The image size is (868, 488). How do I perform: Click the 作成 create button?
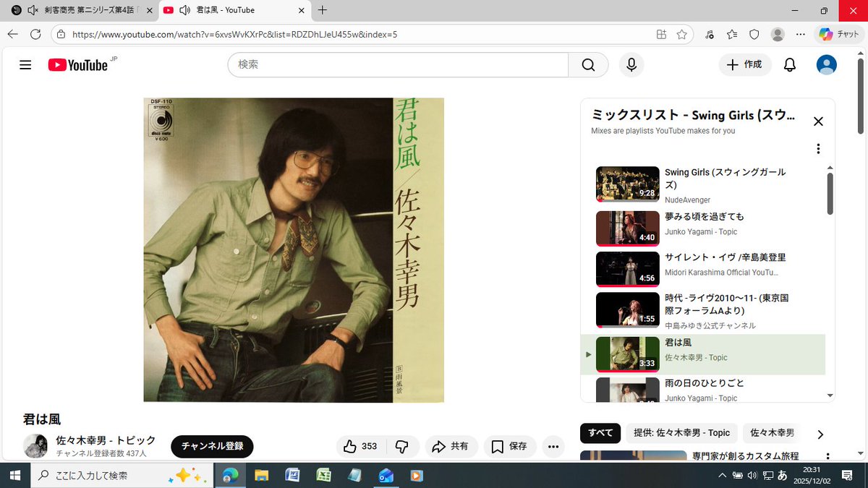click(745, 65)
